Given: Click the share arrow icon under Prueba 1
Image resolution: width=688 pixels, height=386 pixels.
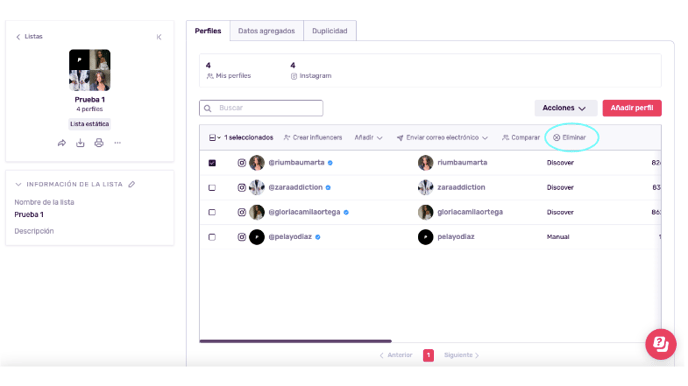Looking at the screenshot, I should 62,143.
